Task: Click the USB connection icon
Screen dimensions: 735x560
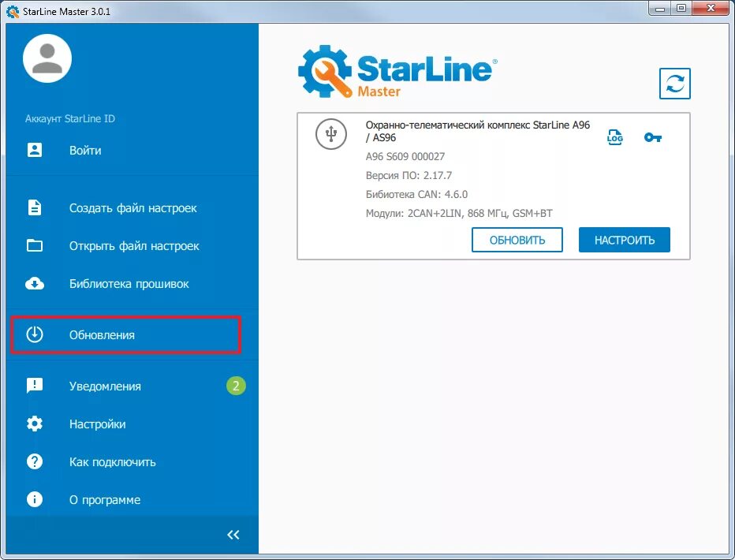Action: tap(331, 134)
